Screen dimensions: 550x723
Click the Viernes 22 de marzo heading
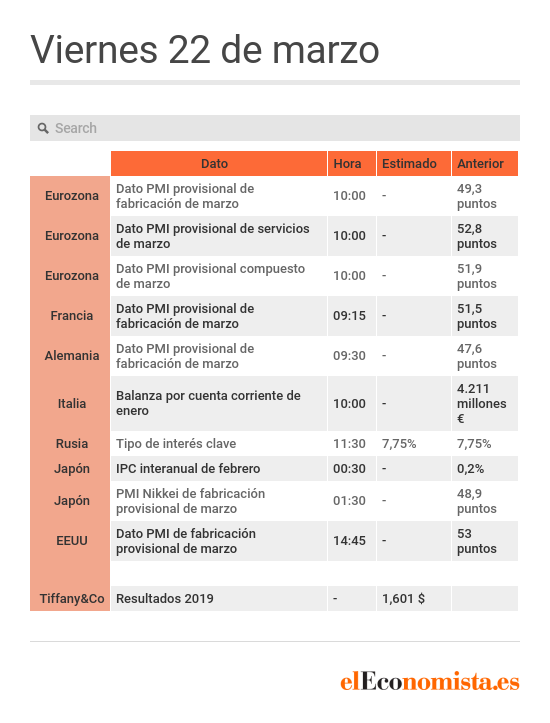pyautogui.click(x=205, y=49)
